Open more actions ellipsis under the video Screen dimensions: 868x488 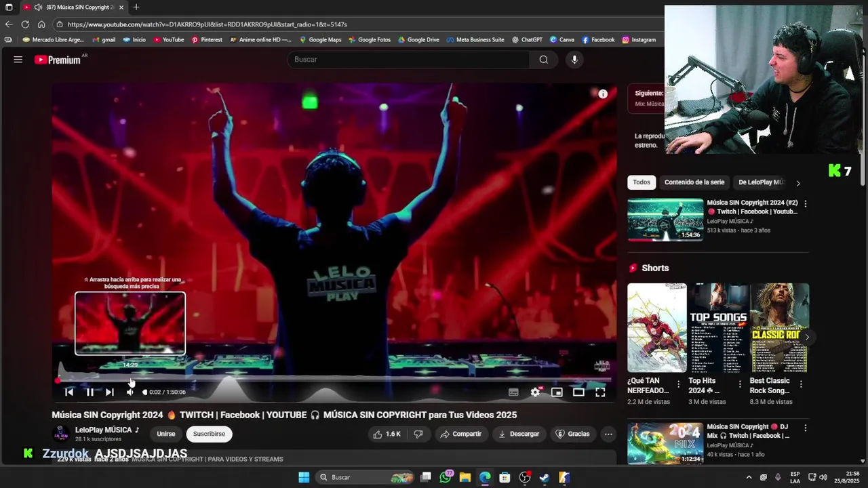coord(608,434)
